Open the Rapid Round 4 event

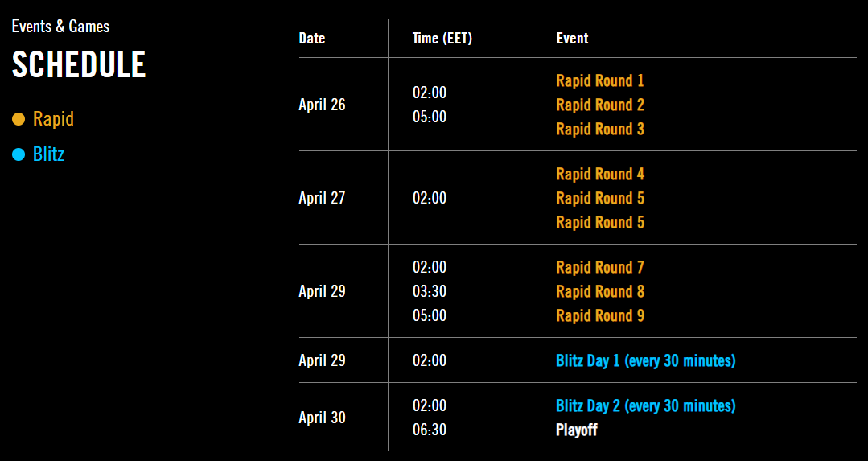click(599, 174)
